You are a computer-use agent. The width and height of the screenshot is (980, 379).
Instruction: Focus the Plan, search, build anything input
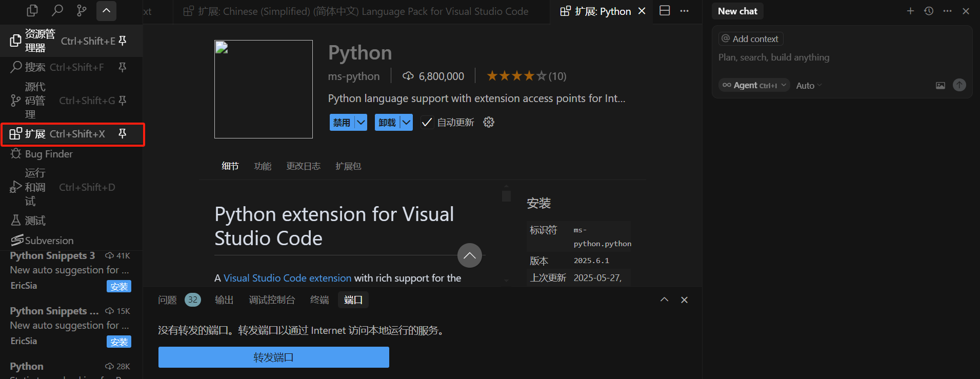pos(842,57)
